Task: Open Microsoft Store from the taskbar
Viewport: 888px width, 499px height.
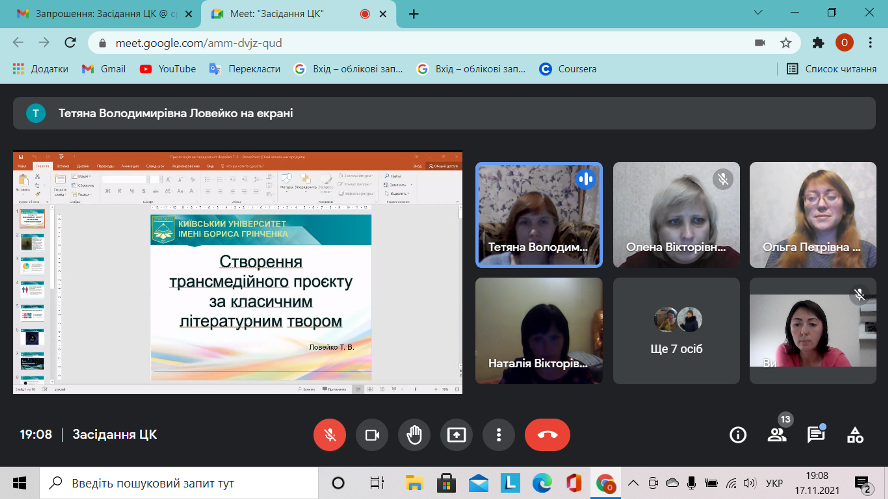Action: coord(446,483)
